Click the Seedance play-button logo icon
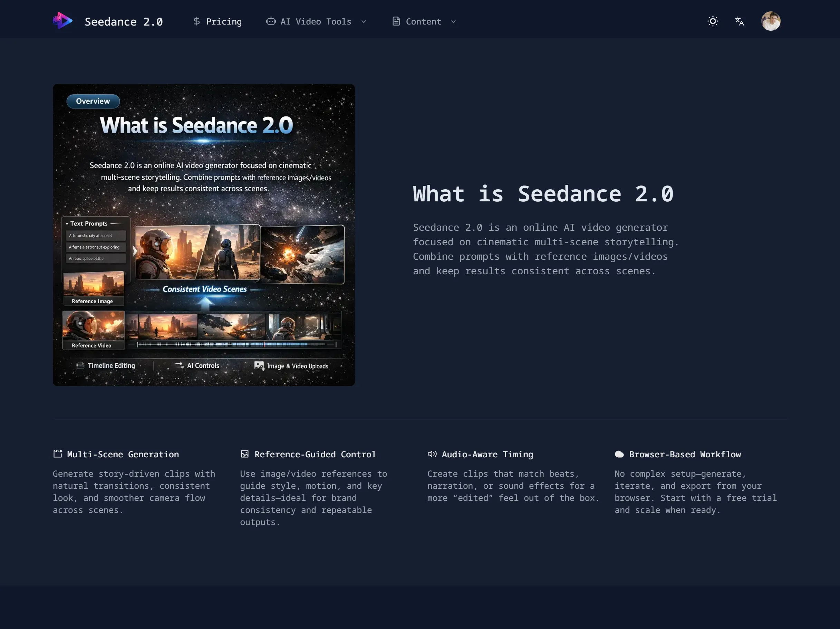Viewport: 840px width, 629px height. 62,20
